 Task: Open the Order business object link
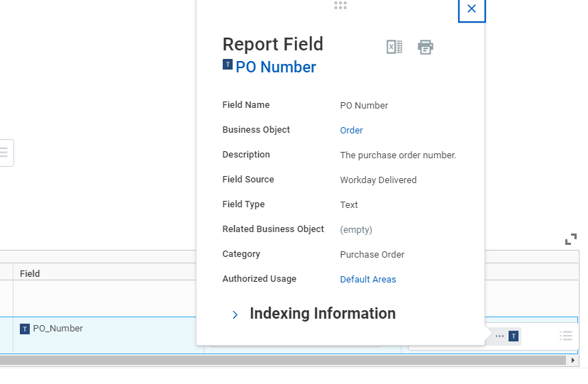(351, 131)
